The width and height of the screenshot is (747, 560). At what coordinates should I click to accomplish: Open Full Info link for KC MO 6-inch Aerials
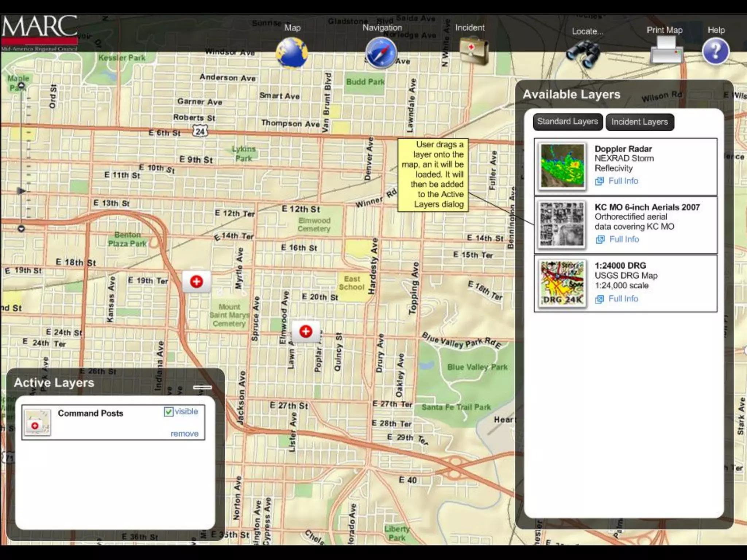point(624,239)
